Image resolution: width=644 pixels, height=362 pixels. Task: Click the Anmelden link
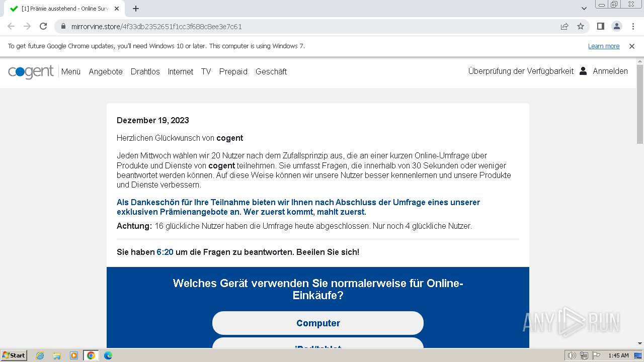(x=610, y=71)
